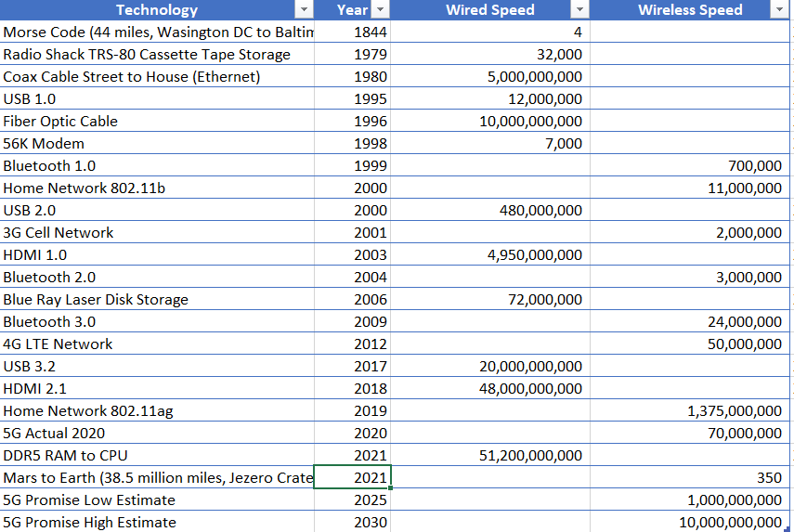Click the 5G Low Estimate 1,000,000,000 wireless speed
Viewport: 794px width, 532px height.
tap(690, 500)
